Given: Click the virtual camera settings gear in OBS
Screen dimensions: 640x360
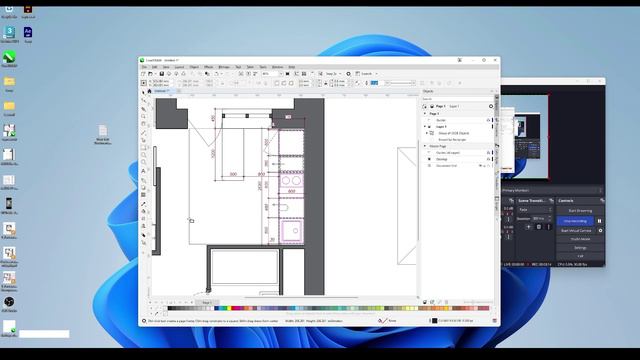Looking at the screenshot, I should pyautogui.click(x=600, y=231).
